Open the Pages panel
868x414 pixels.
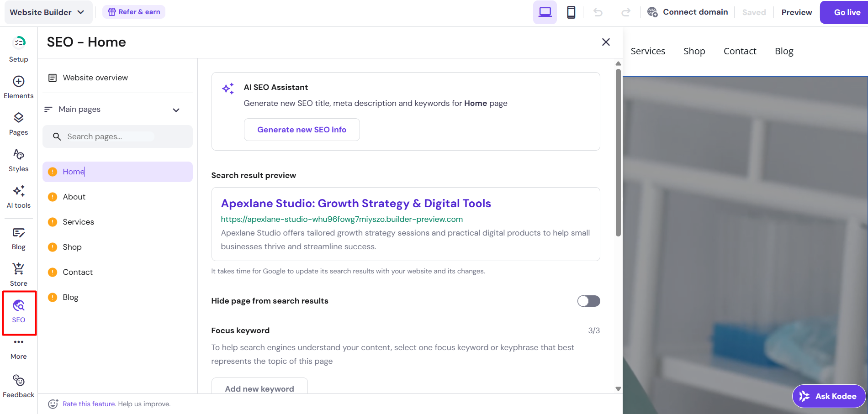(x=18, y=124)
